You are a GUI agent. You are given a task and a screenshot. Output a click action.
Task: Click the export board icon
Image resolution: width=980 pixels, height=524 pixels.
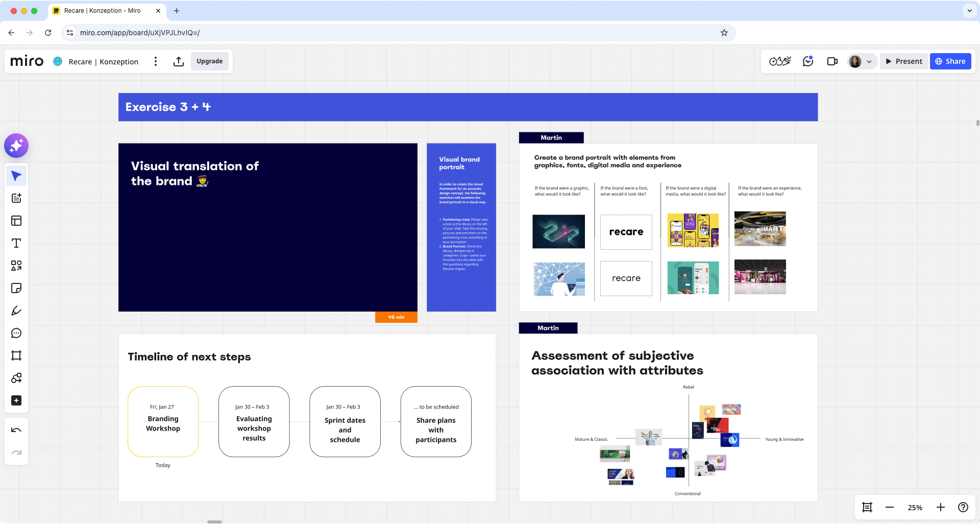(178, 62)
